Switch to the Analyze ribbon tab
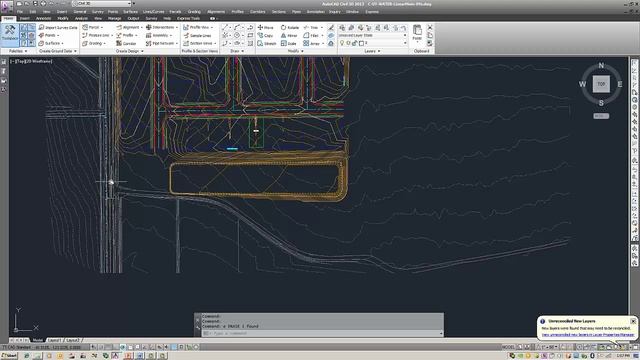The width and height of the screenshot is (640, 360). [x=81, y=18]
